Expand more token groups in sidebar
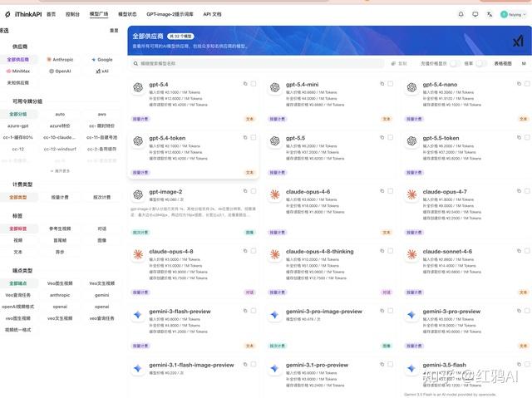Viewport: 532px width, 398px height. pos(60,171)
